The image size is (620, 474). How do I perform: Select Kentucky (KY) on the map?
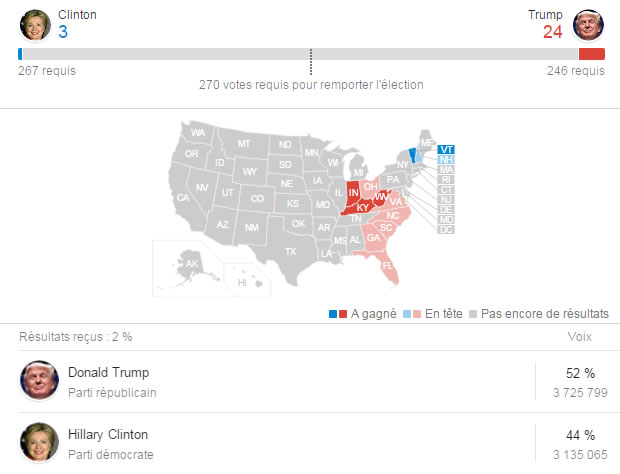click(361, 208)
